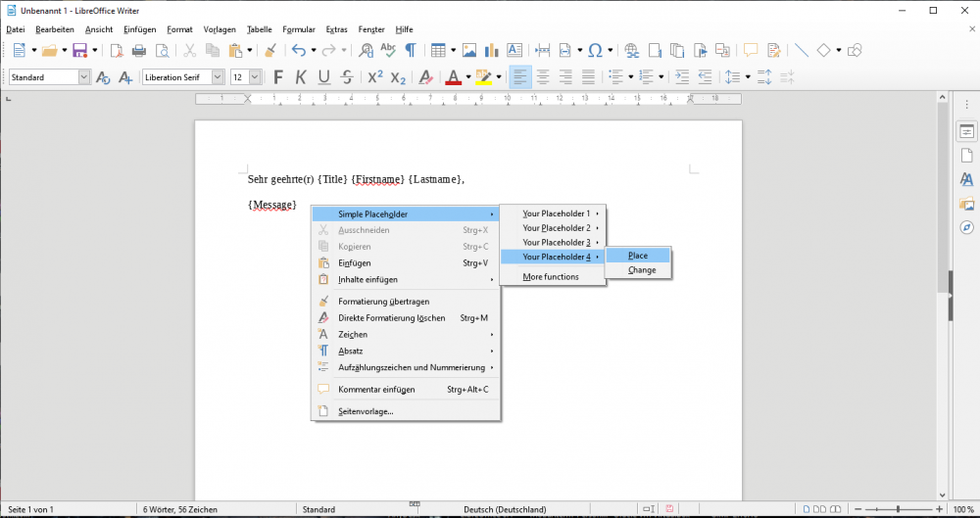Open the paragraph style Standard dropdown
This screenshot has height=518, width=980.
(x=84, y=77)
